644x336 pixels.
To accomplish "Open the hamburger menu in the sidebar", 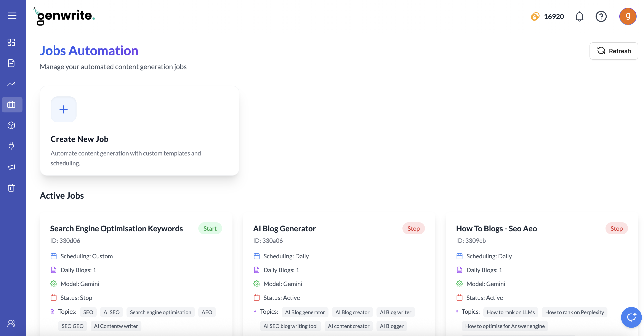I will click(12, 16).
